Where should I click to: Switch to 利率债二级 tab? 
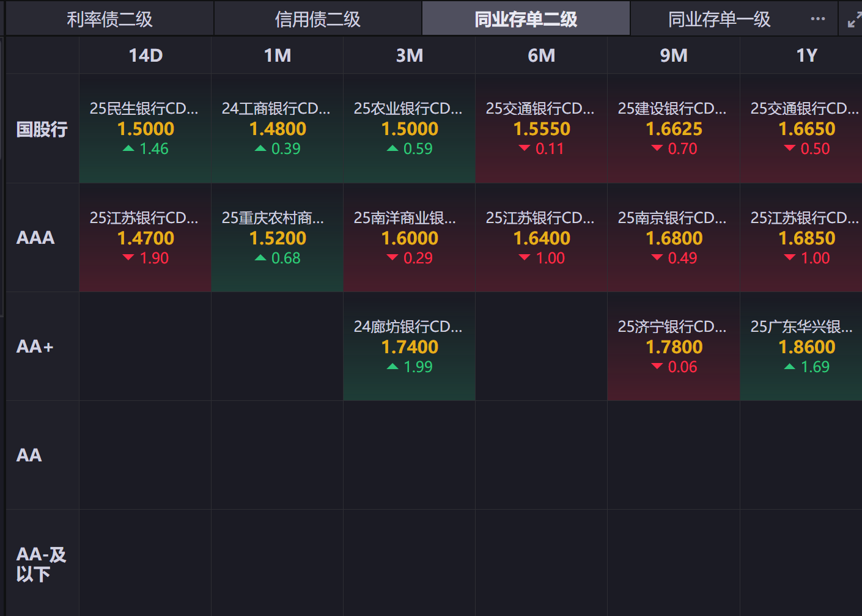pos(109,19)
